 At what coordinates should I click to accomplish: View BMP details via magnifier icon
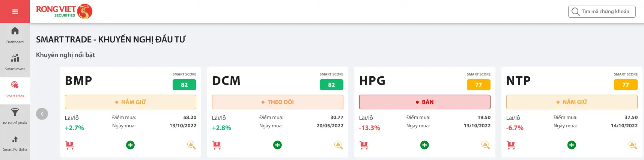[191, 145]
